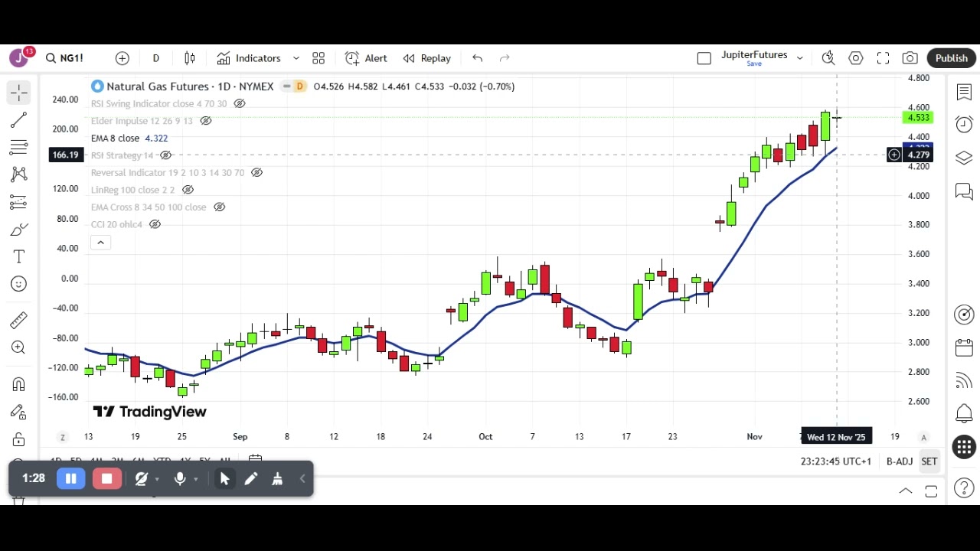Open chart settings hexagon icon
Screen dimensions: 980x551
856,58
